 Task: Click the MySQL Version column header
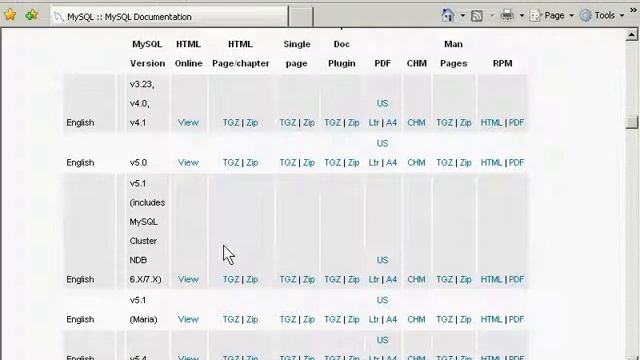tap(147, 53)
